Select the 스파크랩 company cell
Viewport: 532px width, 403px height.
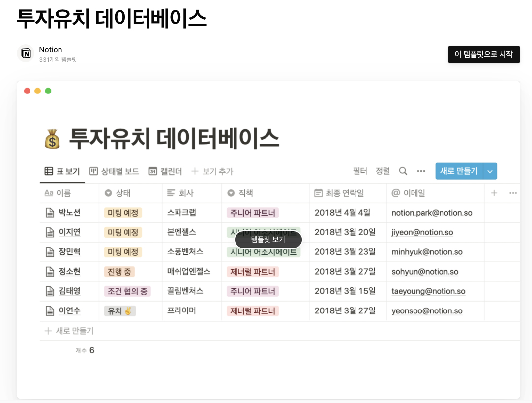192,213
